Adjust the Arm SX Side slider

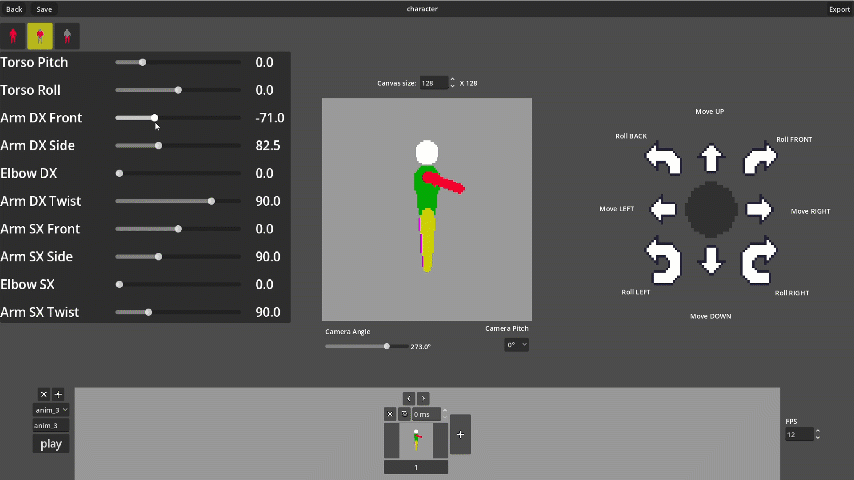click(178, 257)
